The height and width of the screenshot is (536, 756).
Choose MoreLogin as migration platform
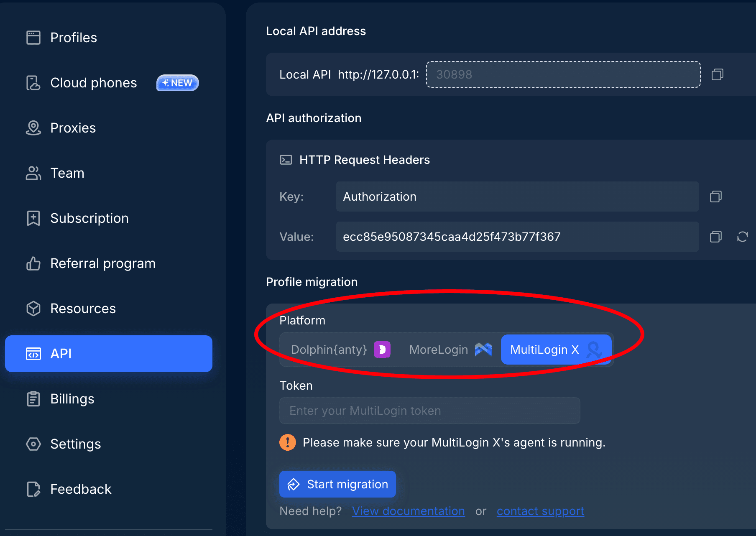(x=450, y=350)
